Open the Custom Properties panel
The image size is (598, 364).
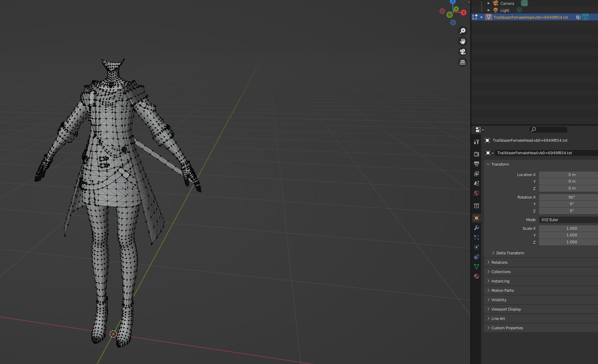(507, 328)
